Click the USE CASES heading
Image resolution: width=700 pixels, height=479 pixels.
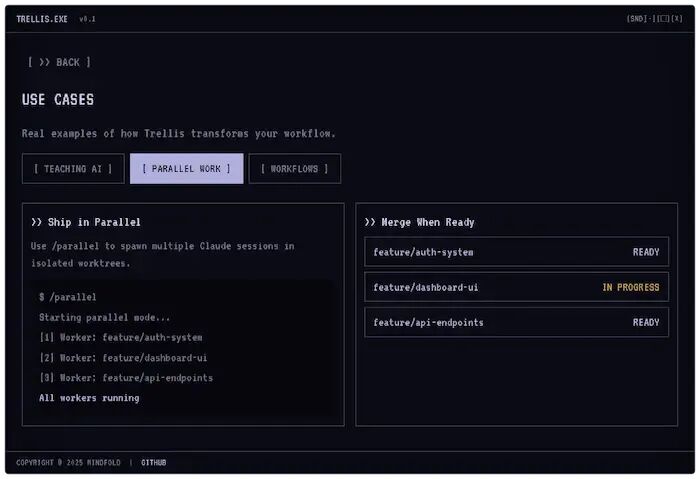58,100
